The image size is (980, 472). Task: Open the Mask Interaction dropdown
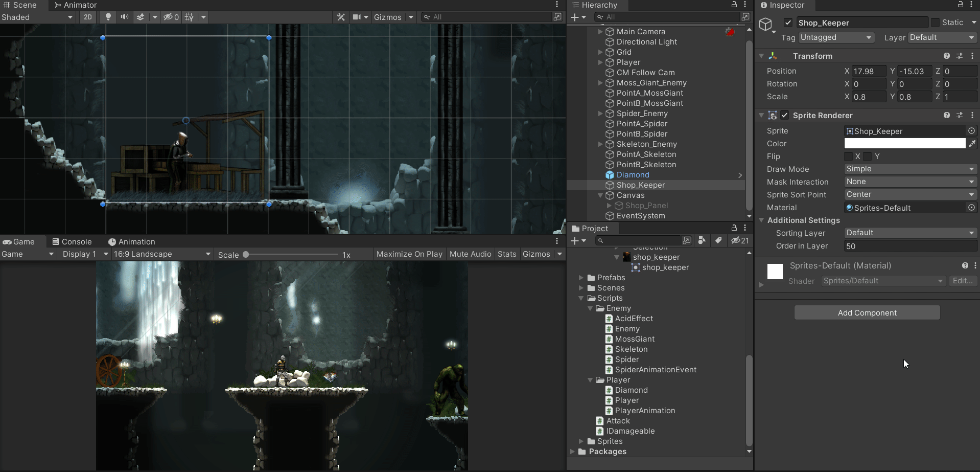(911, 182)
